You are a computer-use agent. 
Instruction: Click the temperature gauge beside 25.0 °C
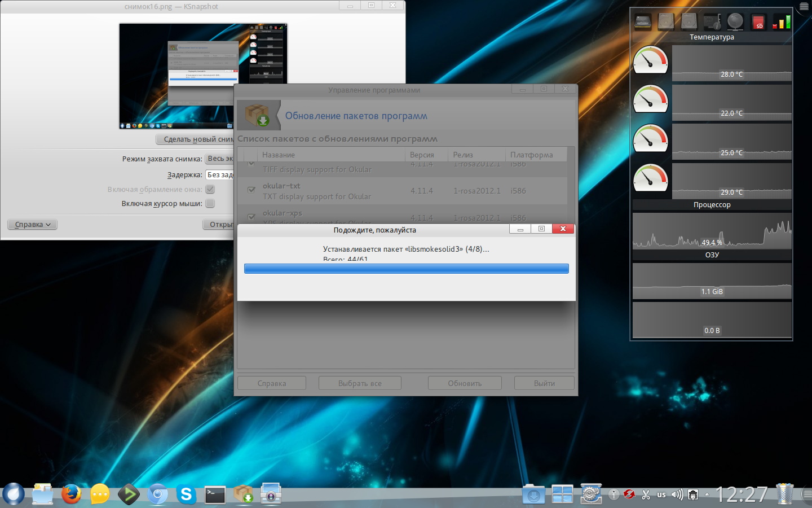(651, 139)
